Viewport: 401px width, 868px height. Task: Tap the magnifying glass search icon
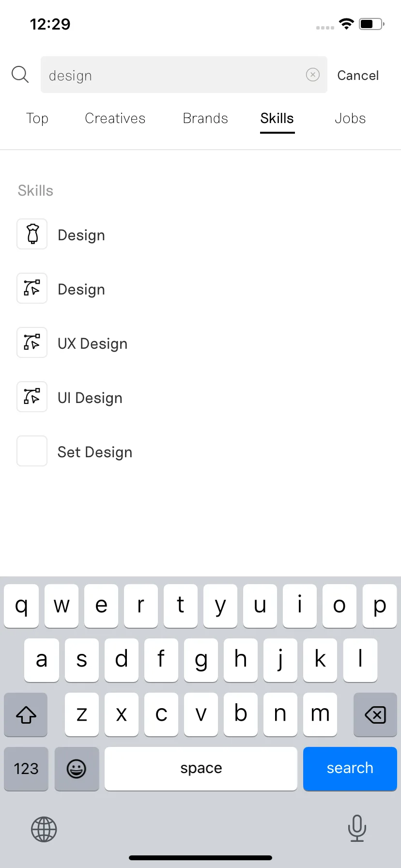(x=20, y=75)
